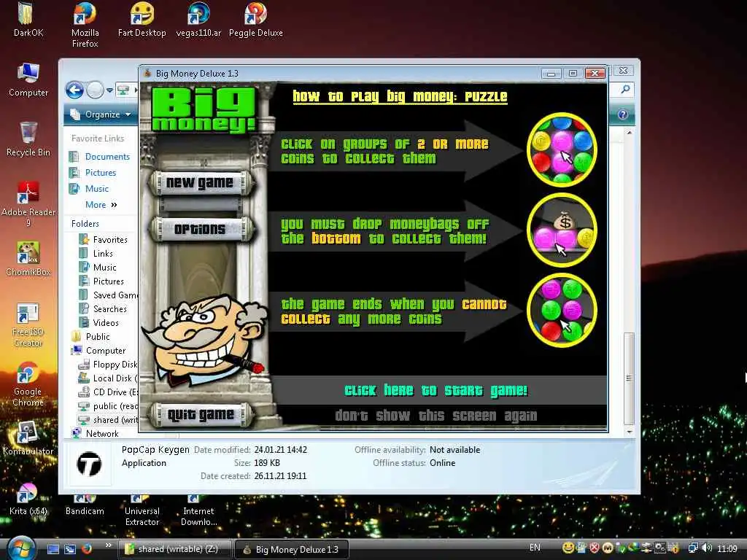Launch the Peggle Deluxe desktop shortcut
Image resolution: width=747 pixels, height=560 pixels.
click(x=256, y=19)
